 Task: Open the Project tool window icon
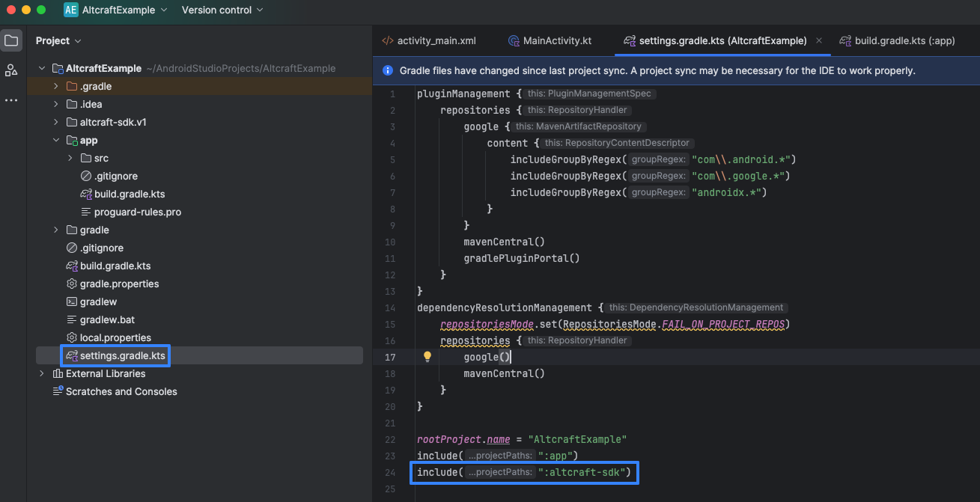(11, 40)
